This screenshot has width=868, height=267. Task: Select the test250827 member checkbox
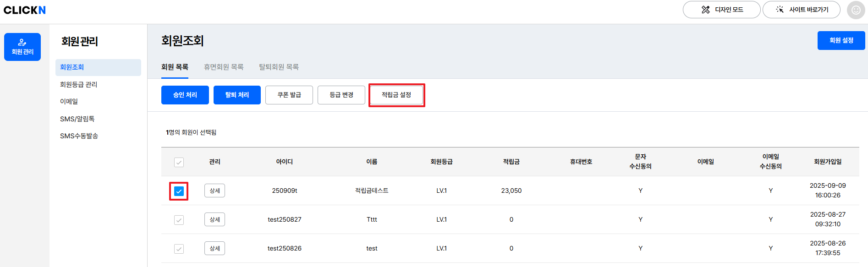[179, 220]
